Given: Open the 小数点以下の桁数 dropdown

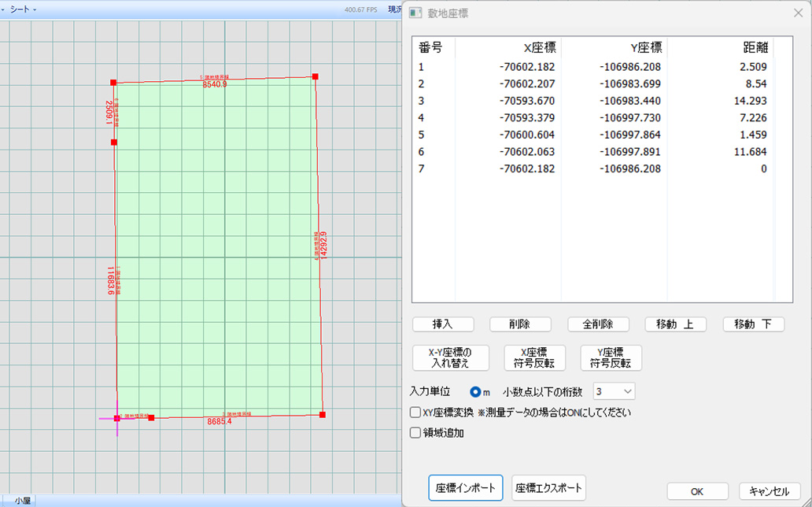Looking at the screenshot, I should click(615, 391).
